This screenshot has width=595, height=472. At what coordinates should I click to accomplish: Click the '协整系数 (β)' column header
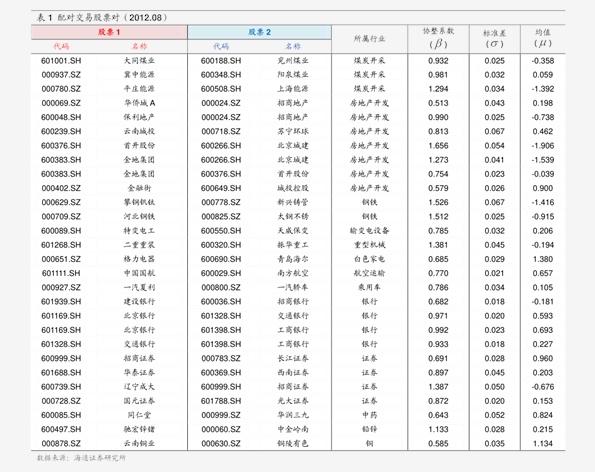click(438, 38)
